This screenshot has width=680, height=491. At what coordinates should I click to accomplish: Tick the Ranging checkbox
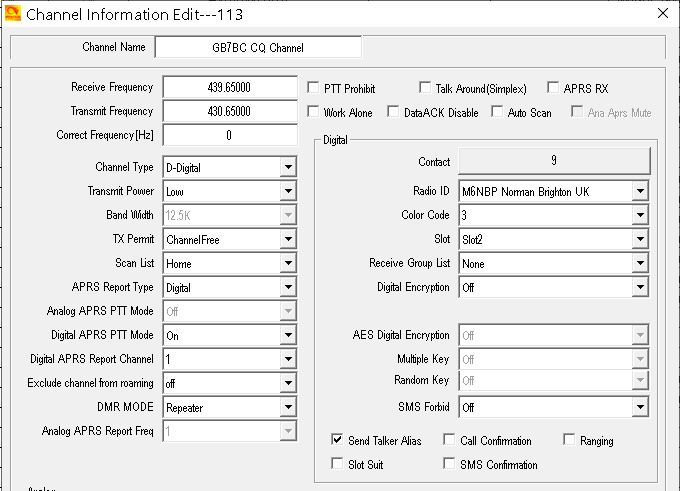point(569,440)
